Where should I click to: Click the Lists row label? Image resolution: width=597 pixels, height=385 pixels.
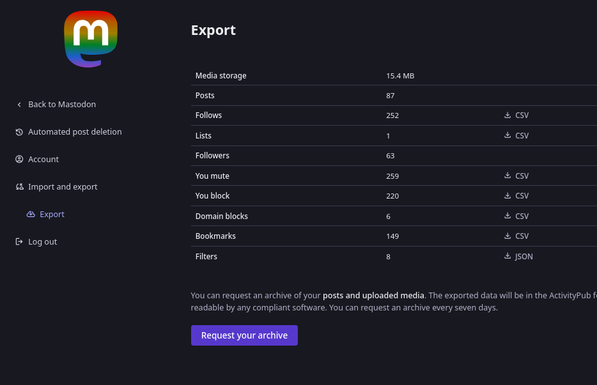[x=203, y=136]
